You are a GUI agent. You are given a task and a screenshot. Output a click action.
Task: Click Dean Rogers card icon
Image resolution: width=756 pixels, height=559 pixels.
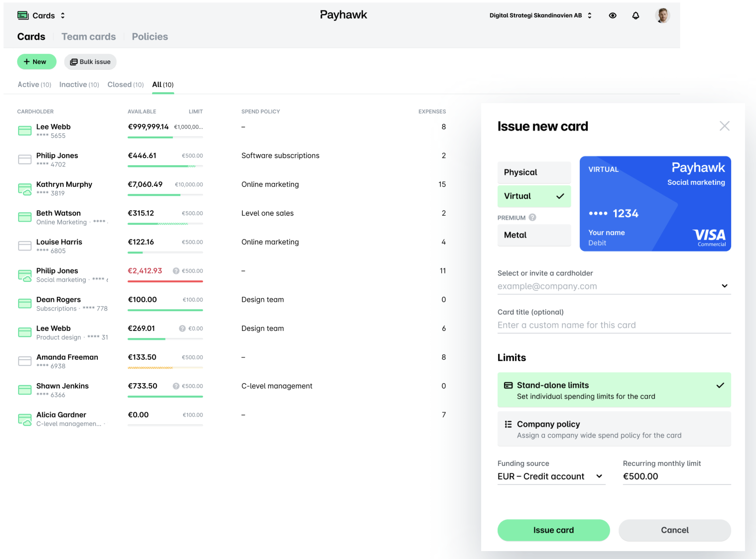(24, 304)
